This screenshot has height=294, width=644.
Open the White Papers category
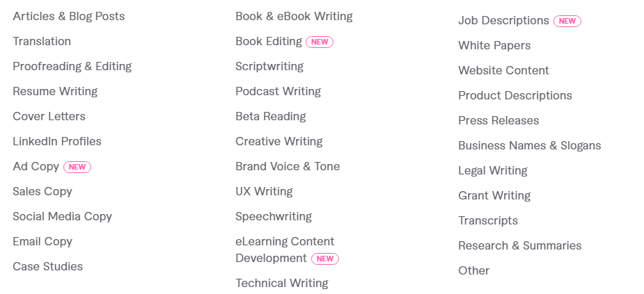[494, 45]
